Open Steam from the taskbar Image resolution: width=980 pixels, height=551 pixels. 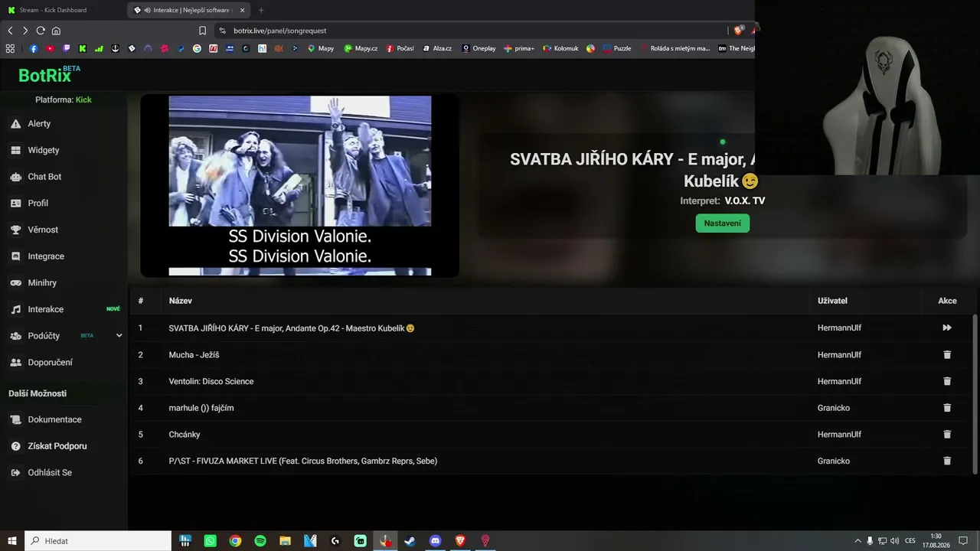(410, 541)
